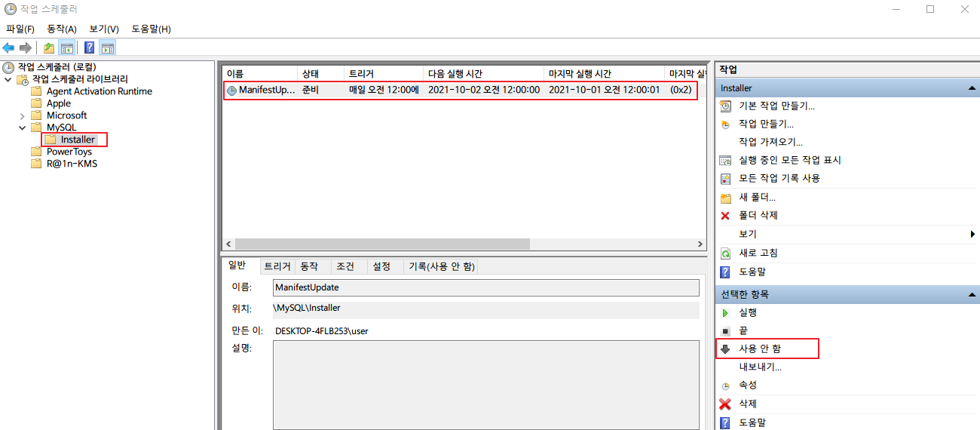Click the task list scroll-right arrow
The height and width of the screenshot is (430, 980).
pos(700,244)
